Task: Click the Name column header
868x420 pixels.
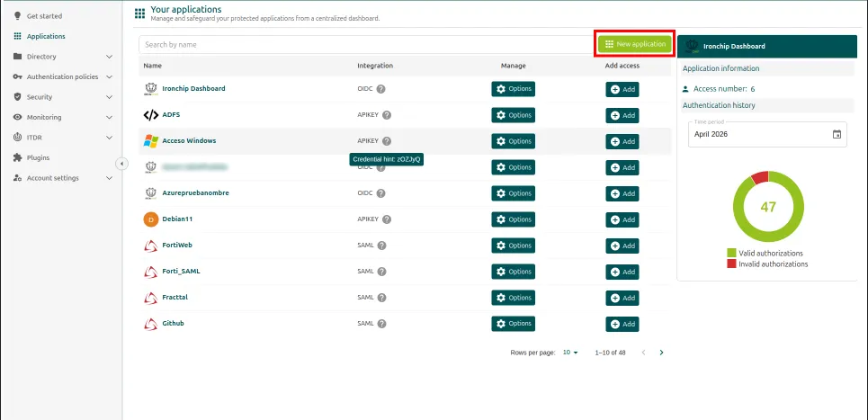Action: point(153,66)
